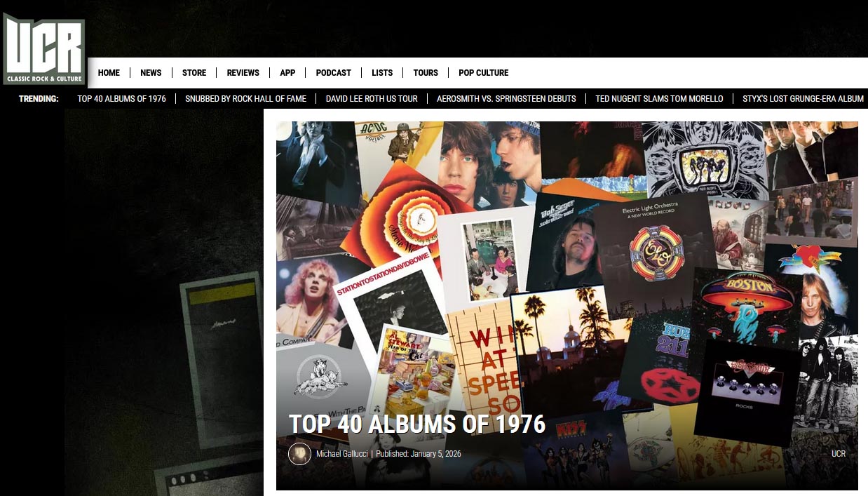
Task: Click the Top 40 Albums of 1976 headline
Action: pyautogui.click(x=417, y=424)
